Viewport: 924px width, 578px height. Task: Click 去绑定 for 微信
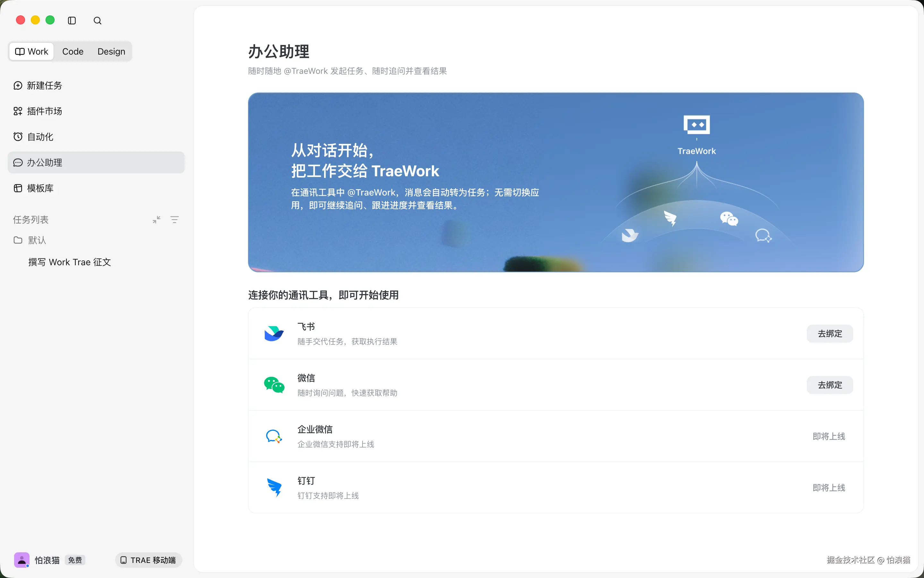(x=830, y=385)
